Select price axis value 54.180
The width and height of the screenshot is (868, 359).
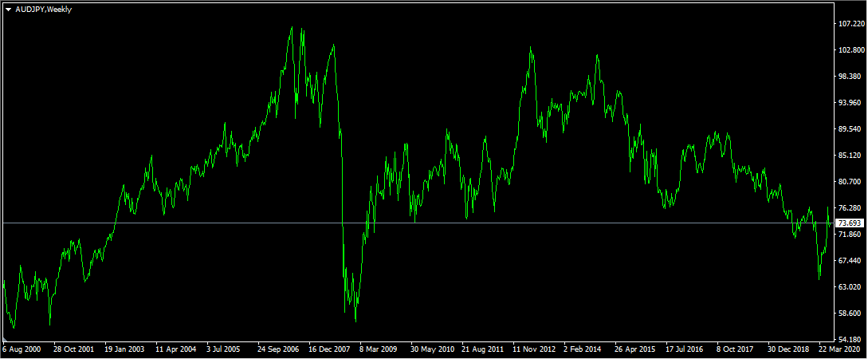coord(851,340)
